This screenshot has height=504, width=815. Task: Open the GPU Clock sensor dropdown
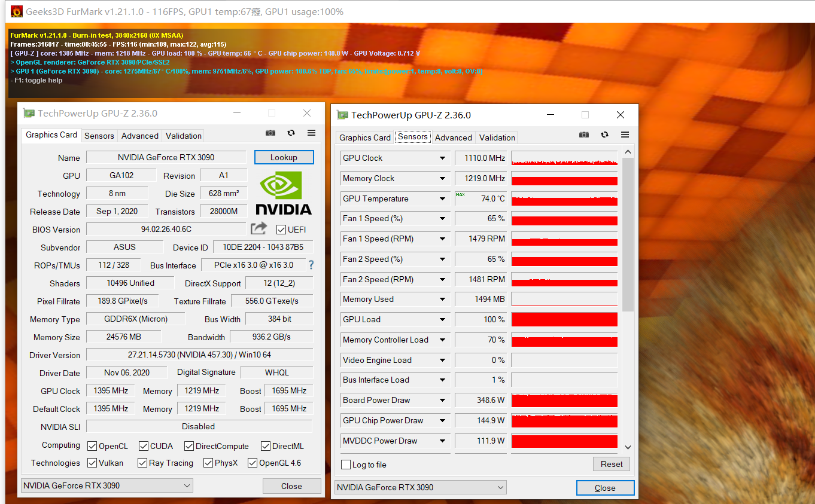(442, 158)
